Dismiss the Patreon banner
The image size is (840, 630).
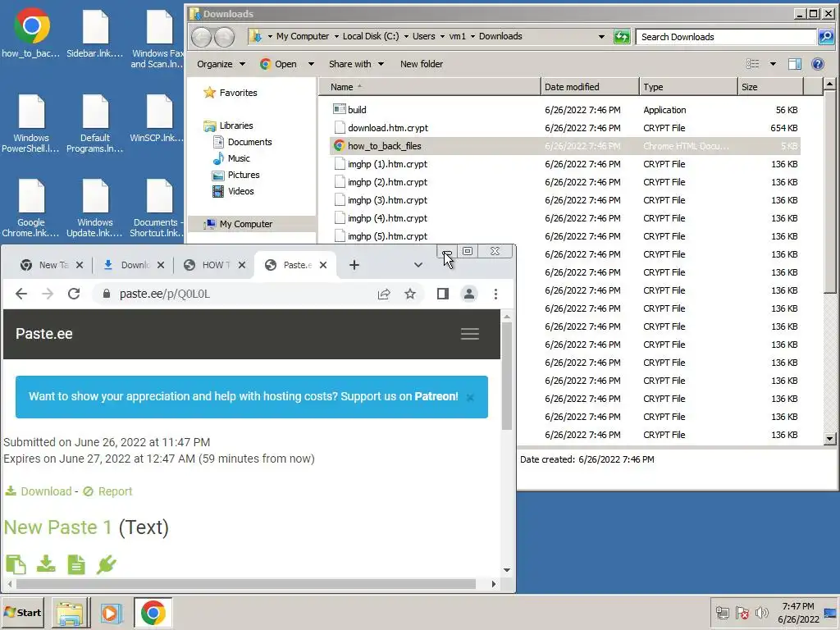[x=470, y=397]
